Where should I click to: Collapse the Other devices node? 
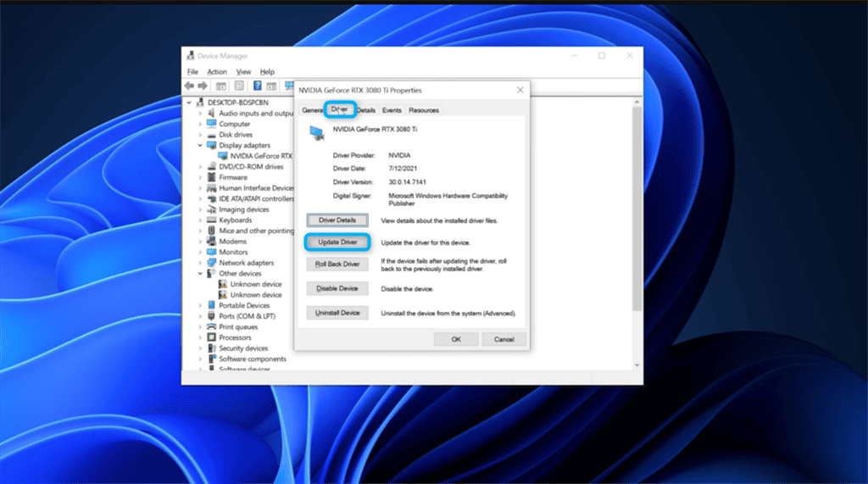coord(200,274)
